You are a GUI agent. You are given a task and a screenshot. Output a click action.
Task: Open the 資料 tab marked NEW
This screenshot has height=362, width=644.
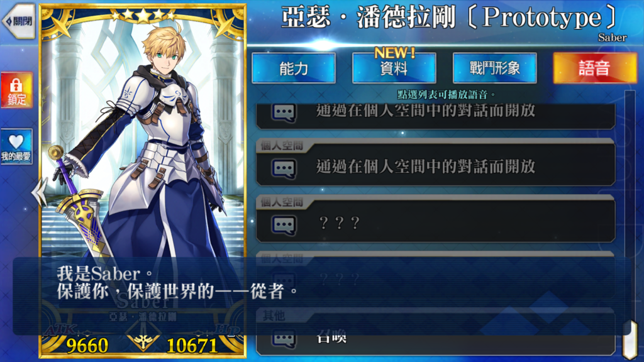click(394, 68)
